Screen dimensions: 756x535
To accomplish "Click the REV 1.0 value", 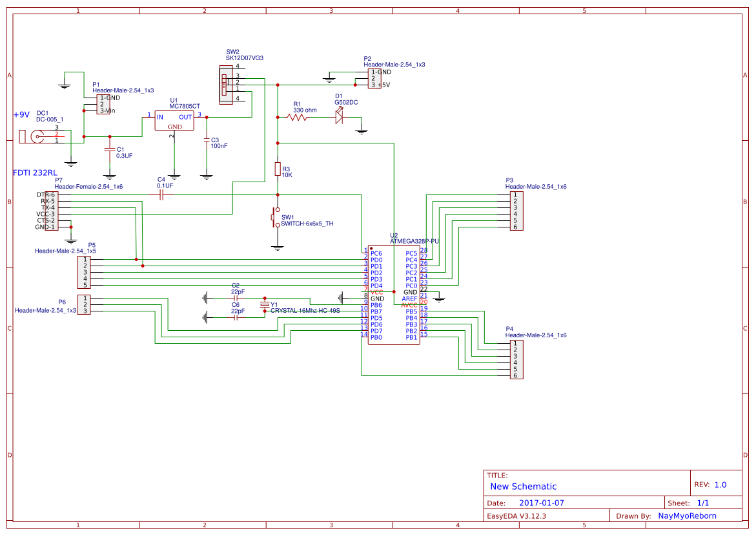I will tap(720, 485).
